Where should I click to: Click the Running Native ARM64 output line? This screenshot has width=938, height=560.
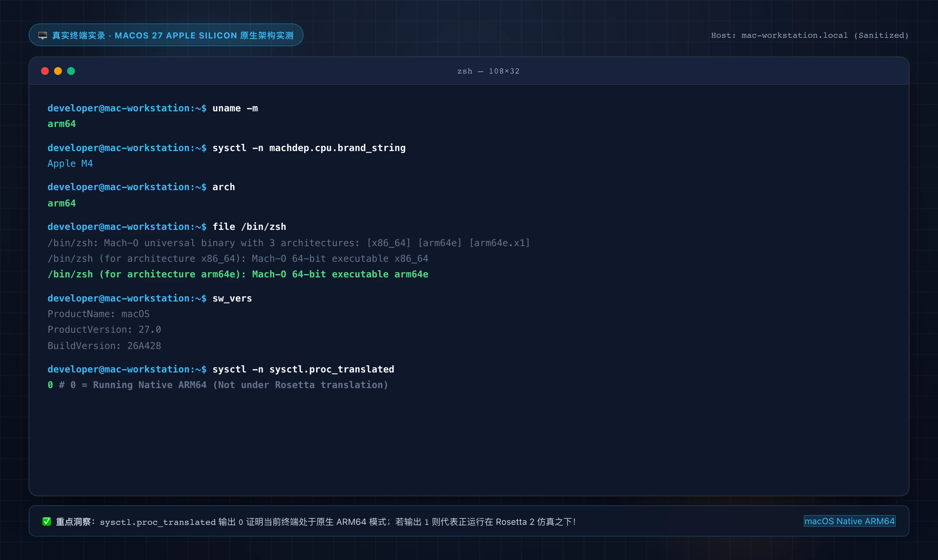point(218,385)
